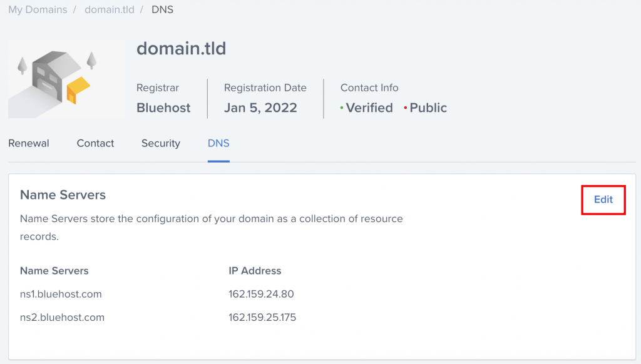Click DNS in the breadcrumb path
The width and height of the screenshot is (641, 364).
tap(162, 9)
